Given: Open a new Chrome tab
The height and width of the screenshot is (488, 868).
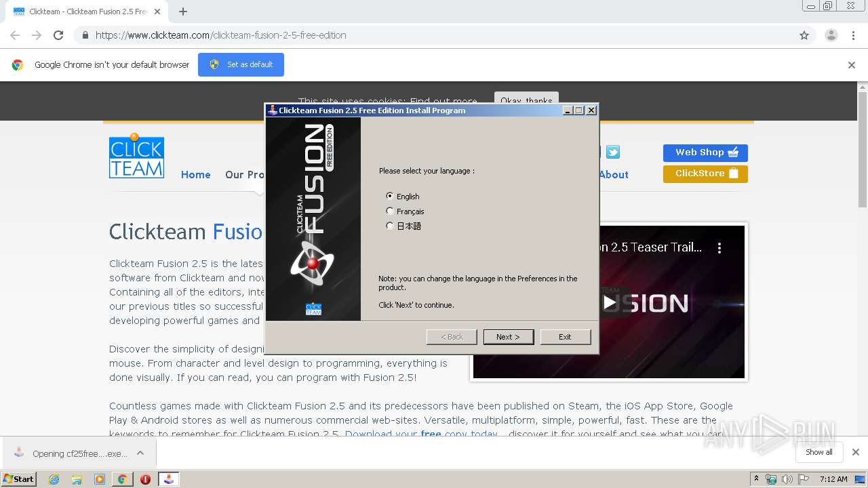Looking at the screenshot, I should tap(183, 12).
